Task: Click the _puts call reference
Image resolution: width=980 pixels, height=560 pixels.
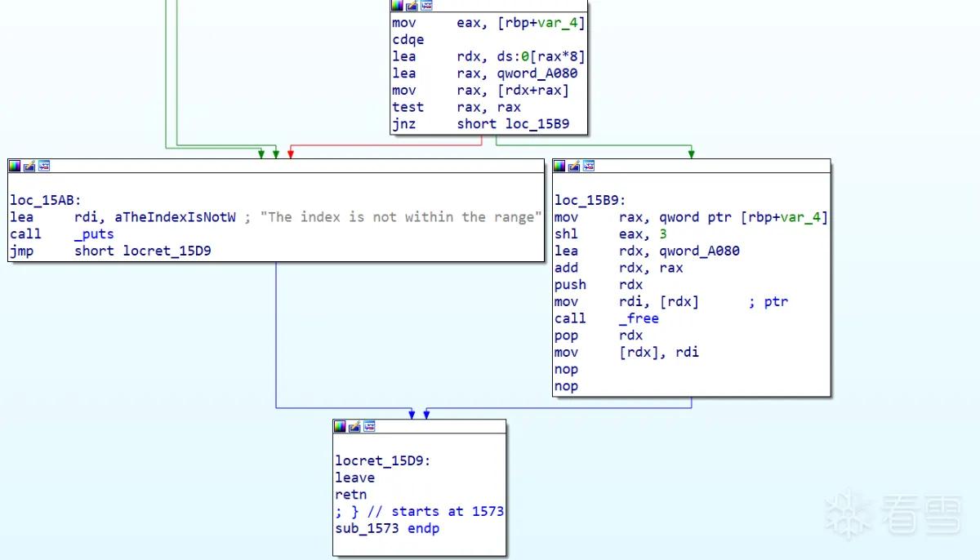Action: tap(94, 234)
